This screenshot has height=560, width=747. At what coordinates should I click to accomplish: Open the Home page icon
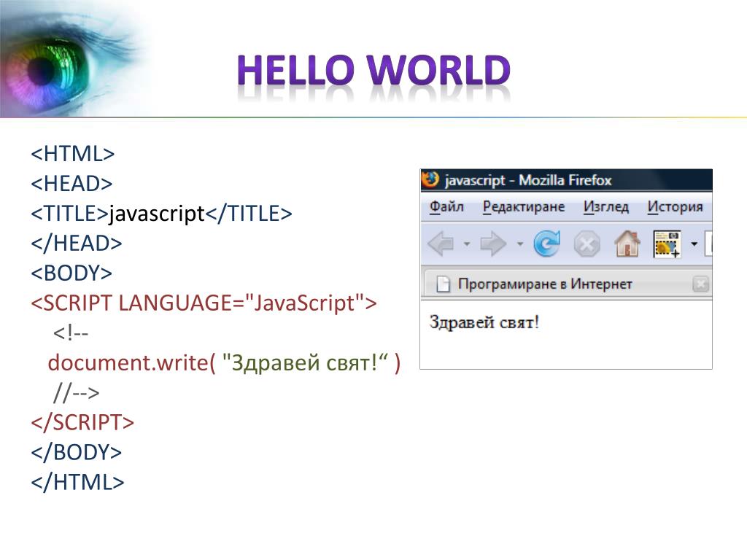pos(627,244)
